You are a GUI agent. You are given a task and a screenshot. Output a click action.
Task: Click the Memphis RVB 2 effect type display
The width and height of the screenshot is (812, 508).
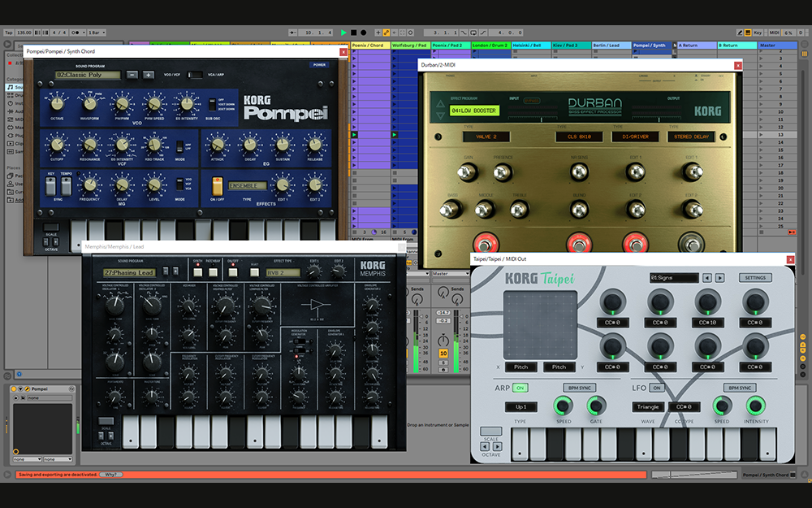pos(283,272)
